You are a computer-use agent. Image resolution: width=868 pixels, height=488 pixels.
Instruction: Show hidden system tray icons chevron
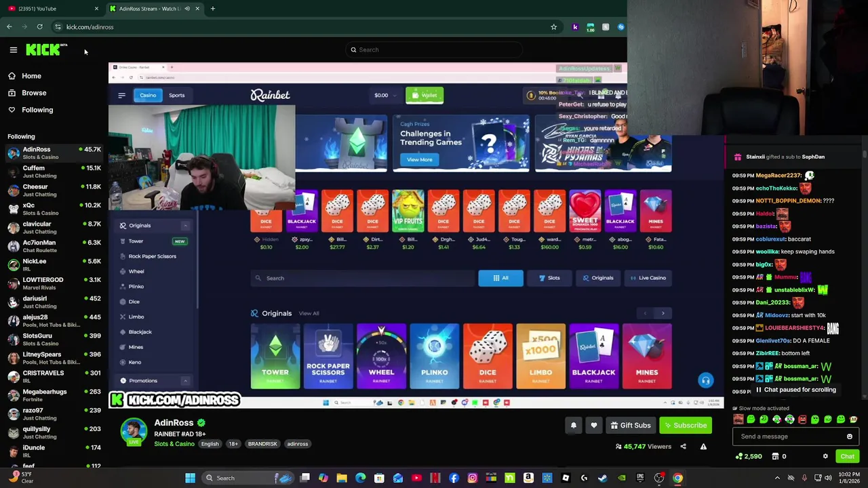(x=777, y=478)
